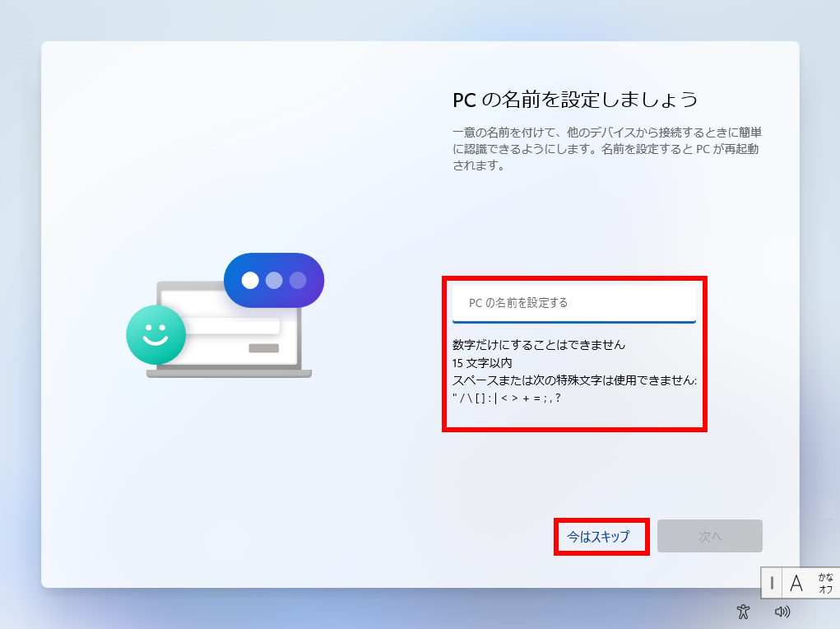Screen dimensions: 840x629
Task: Click the white text bar in the laptop illustration
Action: click(x=232, y=326)
